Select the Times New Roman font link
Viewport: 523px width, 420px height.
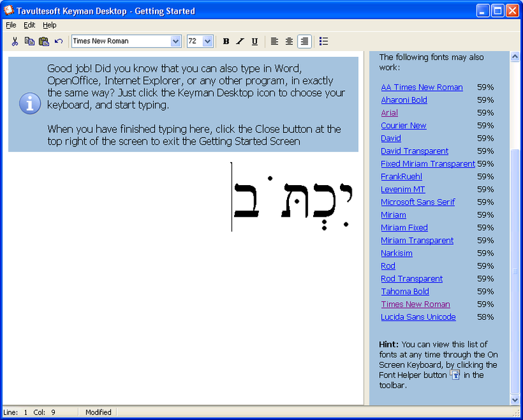tap(416, 304)
